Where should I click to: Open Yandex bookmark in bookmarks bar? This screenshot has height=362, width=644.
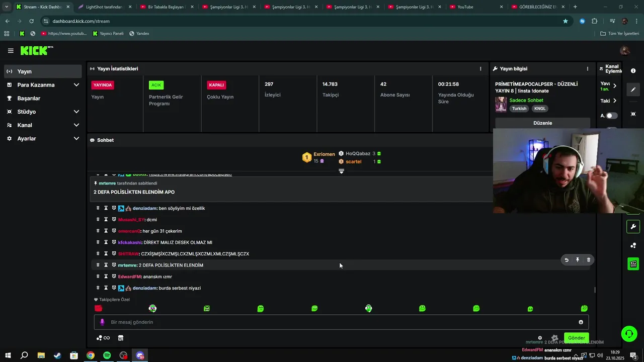click(139, 34)
